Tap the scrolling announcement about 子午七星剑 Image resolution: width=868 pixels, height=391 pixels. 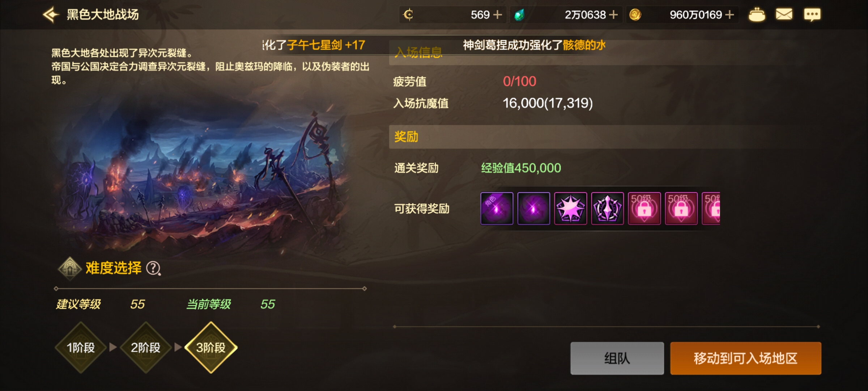[314, 45]
